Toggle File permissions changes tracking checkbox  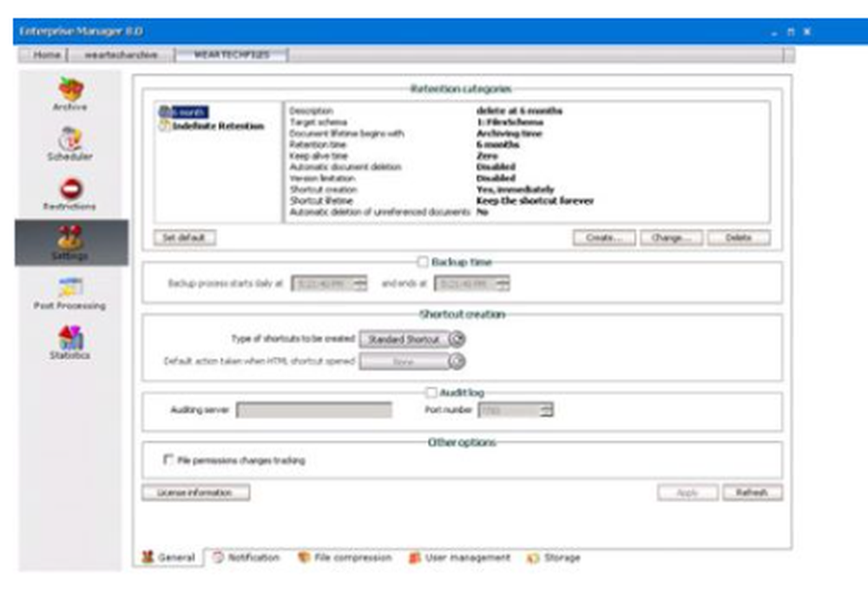(168, 460)
